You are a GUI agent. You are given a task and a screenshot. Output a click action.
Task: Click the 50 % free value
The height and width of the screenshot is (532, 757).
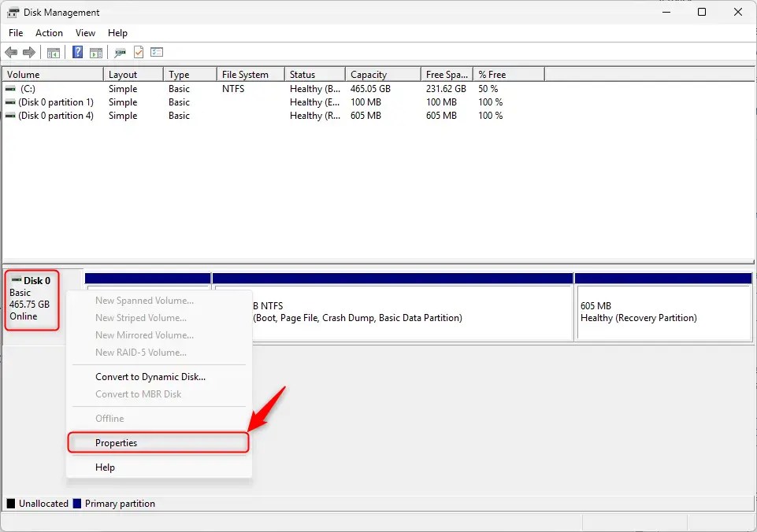[x=488, y=89]
